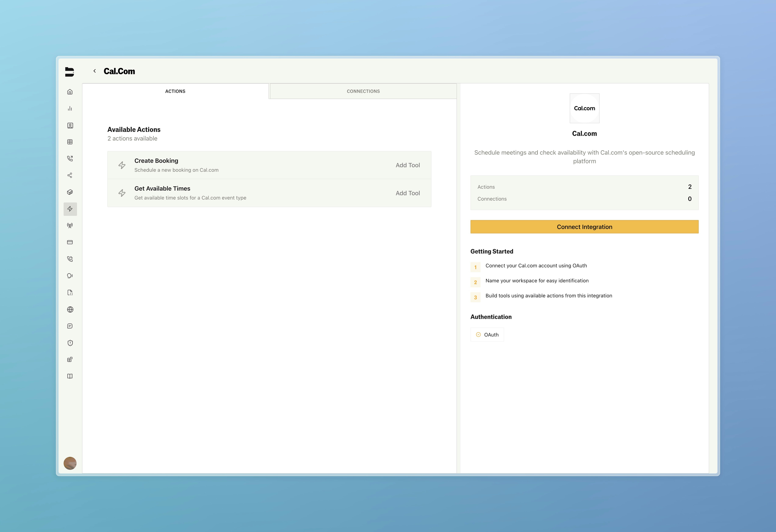Add Tool for Create Booking action
The width and height of the screenshot is (776, 532).
408,165
